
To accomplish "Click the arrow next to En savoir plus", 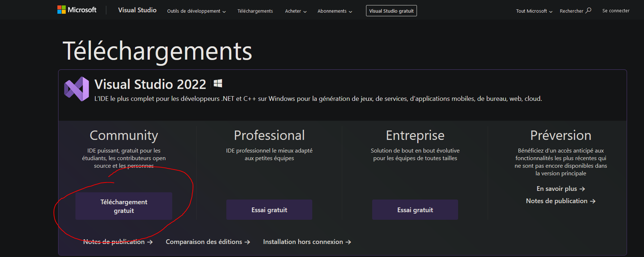I will pos(582,189).
